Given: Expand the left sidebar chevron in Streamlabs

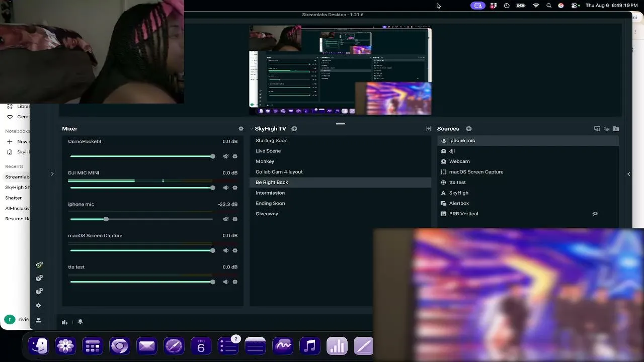Looking at the screenshot, I should point(52,174).
